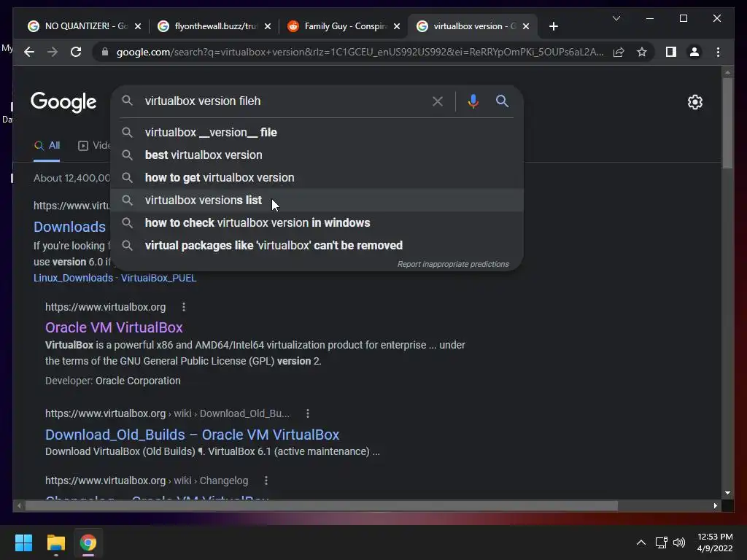Viewport: 747px width, 560px height.
Task: Select virtual packages can't be removed suggestion
Action: [x=317, y=245]
